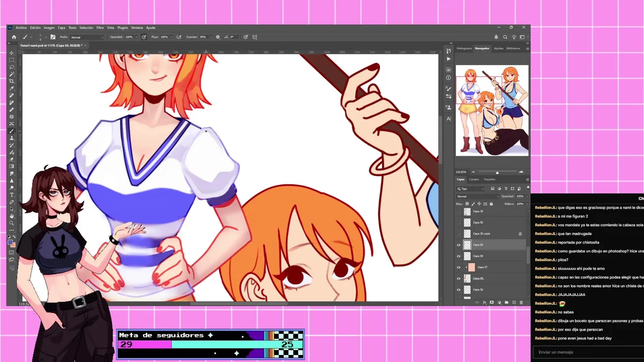Select the Zoom tool

(x=12, y=224)
